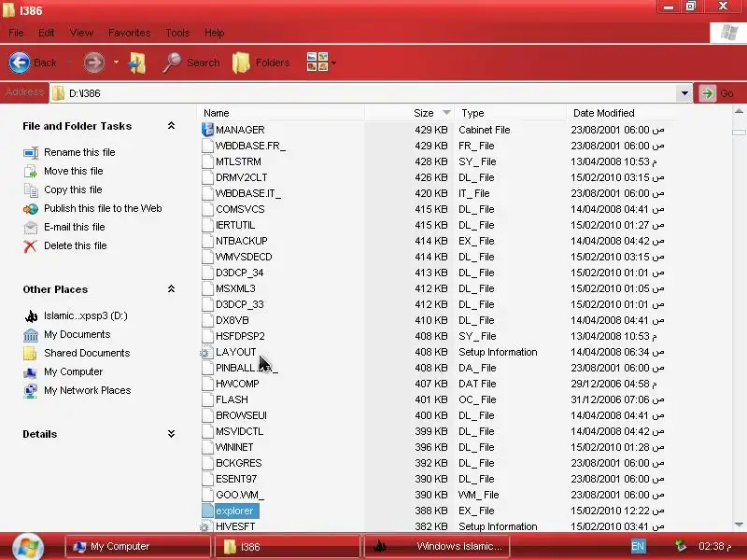Select the BROWSEUI file
Image resolution: width=747 pixels, height=560 pixels.
241,415
